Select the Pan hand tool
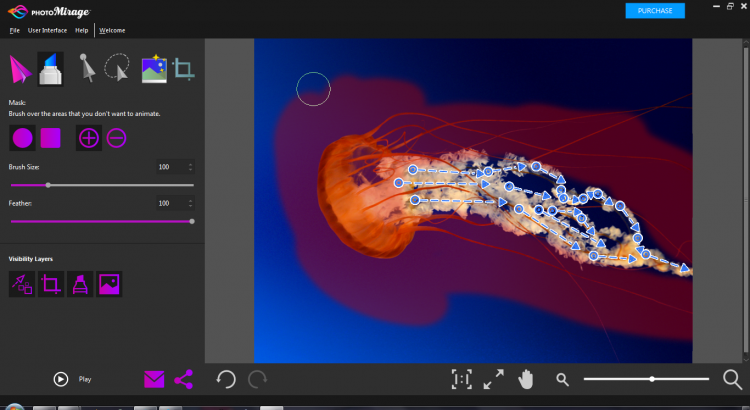 [526, 380]
